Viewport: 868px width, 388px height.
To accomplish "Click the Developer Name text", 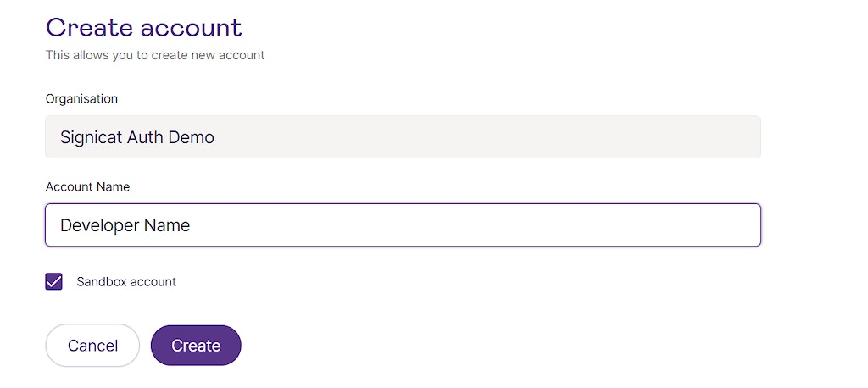I will point(125,225).
